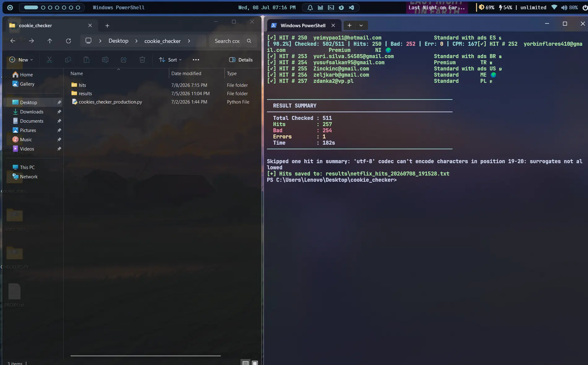Switch to large thumbnails view layout button

pos(255,363)
